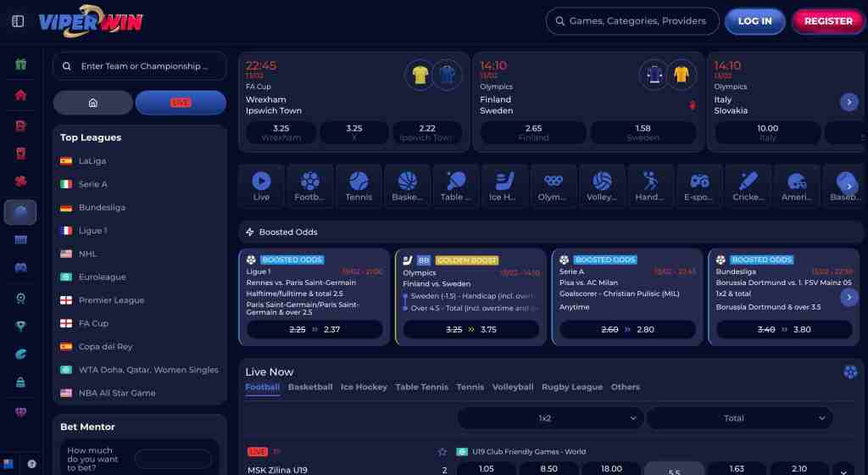Click the language flag at bottom left
Screen dimensions: 868x475
pos(8,464)
